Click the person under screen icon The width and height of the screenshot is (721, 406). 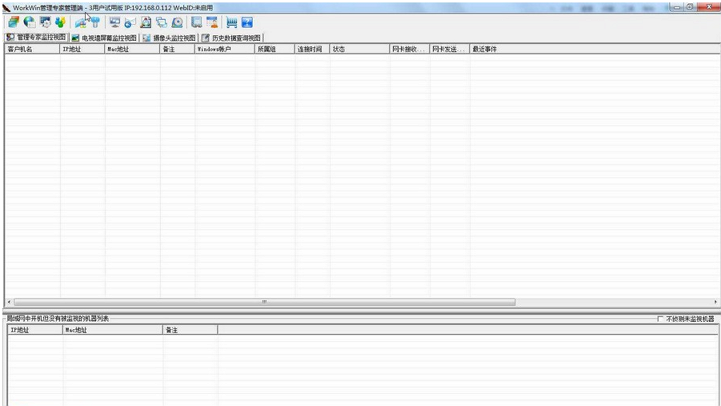tap(212, 22)
